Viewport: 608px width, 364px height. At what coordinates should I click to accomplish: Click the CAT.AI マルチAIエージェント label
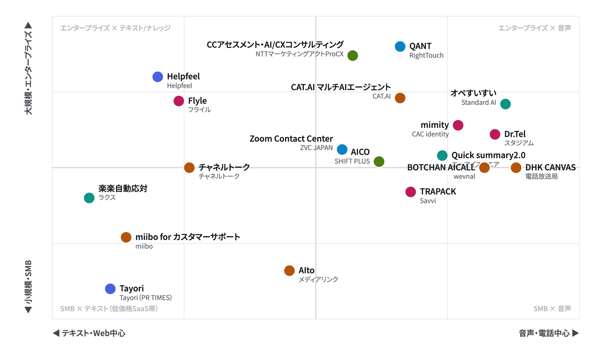pos(341,87)
